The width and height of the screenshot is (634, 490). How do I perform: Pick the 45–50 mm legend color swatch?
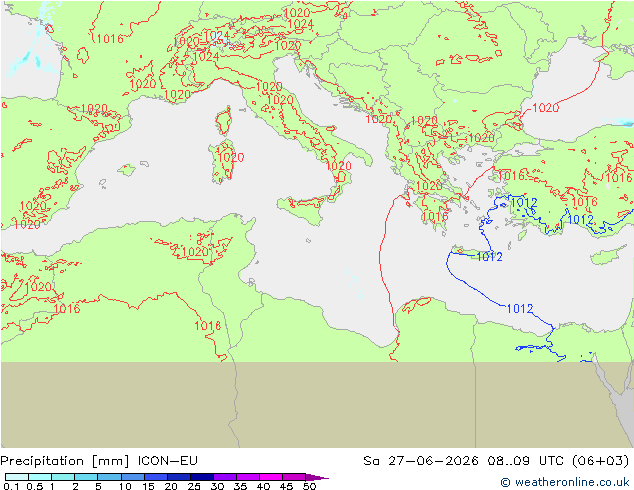click(x=294, y=477)
